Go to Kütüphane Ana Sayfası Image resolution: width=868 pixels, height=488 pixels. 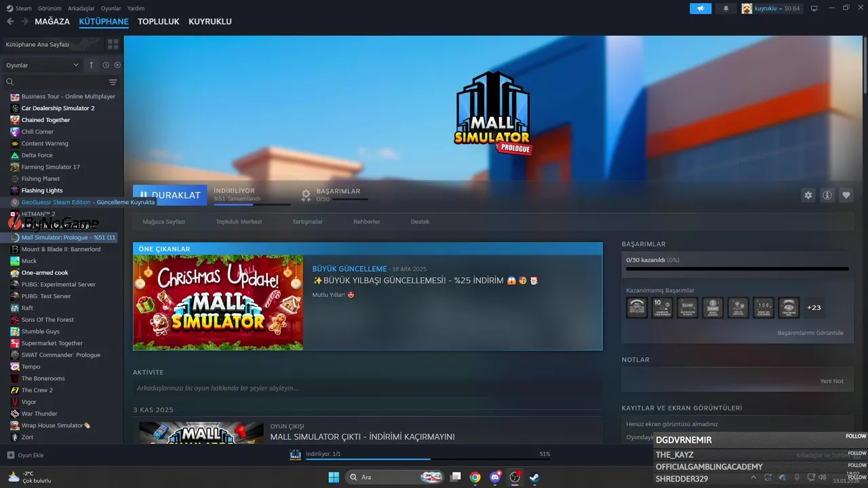[x=37, y=44]
